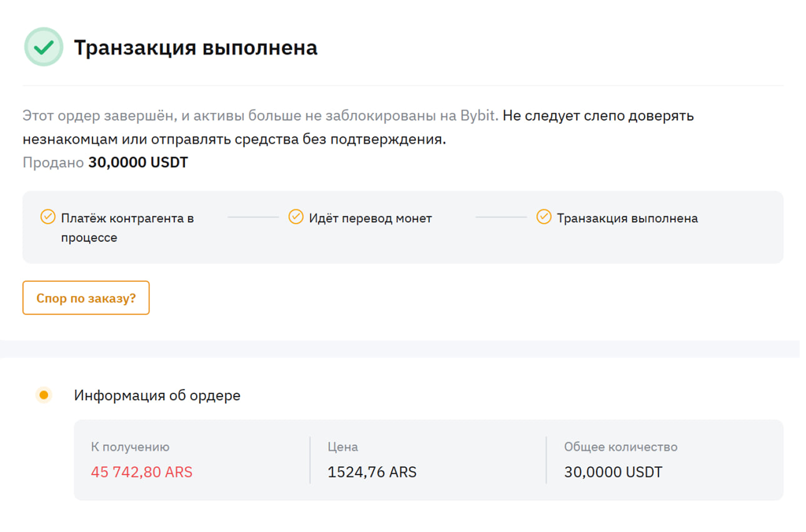Open a dispute via 'Спор по заказу?' button
This screenshot has height=532, width=806.
point(85,298)
